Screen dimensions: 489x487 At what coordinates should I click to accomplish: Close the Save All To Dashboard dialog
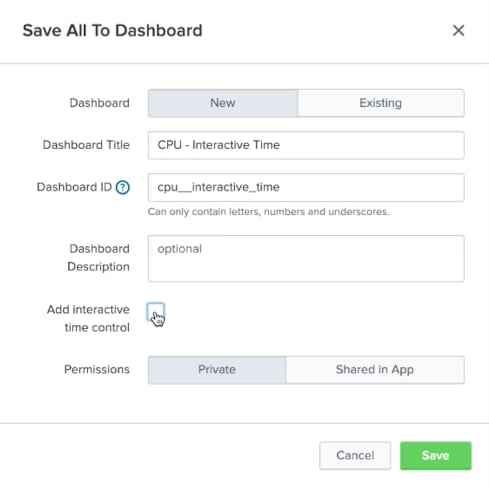pyautogui.click(x=458, y=30)
